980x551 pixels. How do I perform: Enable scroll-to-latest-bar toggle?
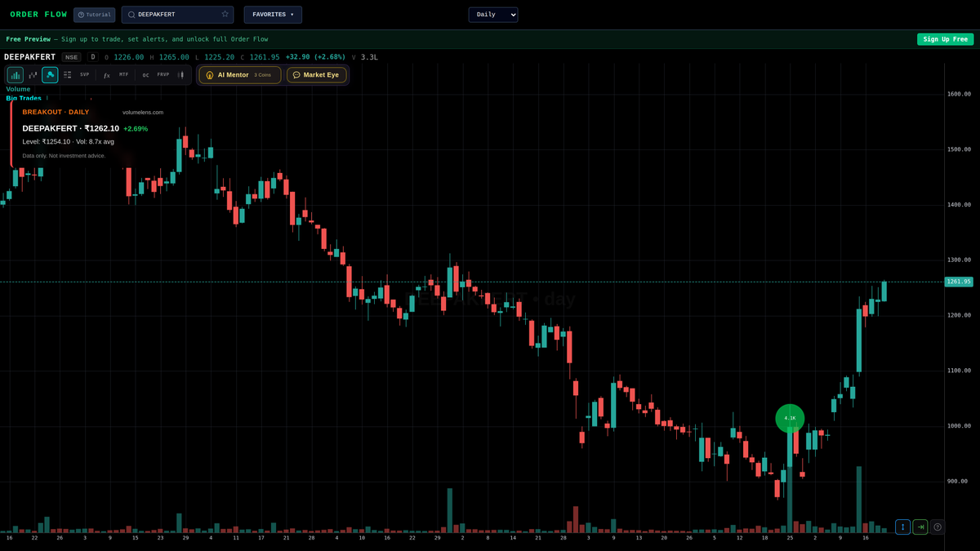tap(920, 527)
